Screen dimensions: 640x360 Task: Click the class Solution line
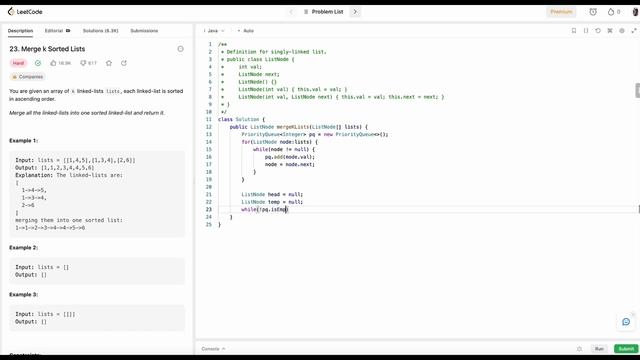coord(241,120)
